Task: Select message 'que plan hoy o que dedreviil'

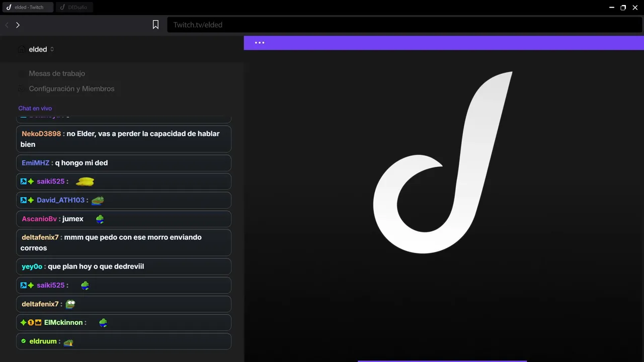Action: click(96, 266)
